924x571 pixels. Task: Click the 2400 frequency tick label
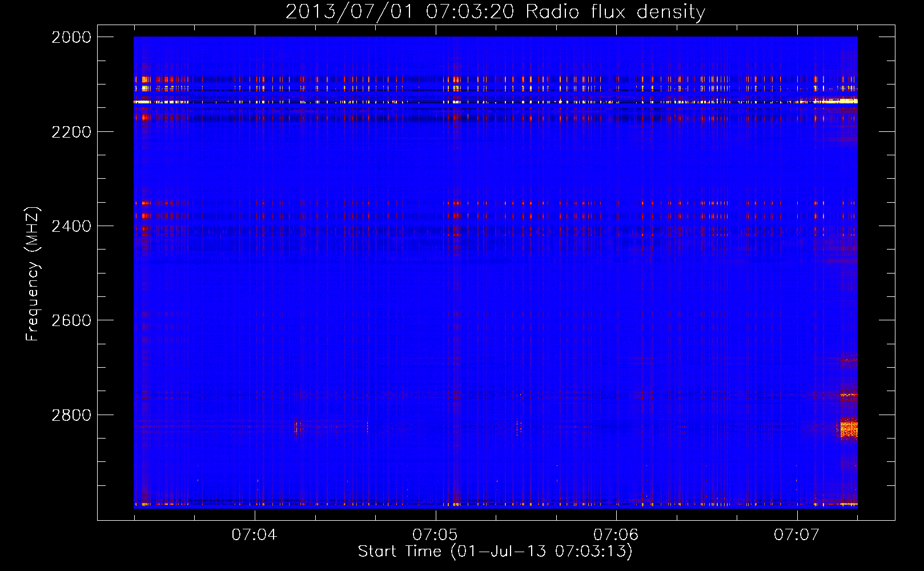point(71,226)
